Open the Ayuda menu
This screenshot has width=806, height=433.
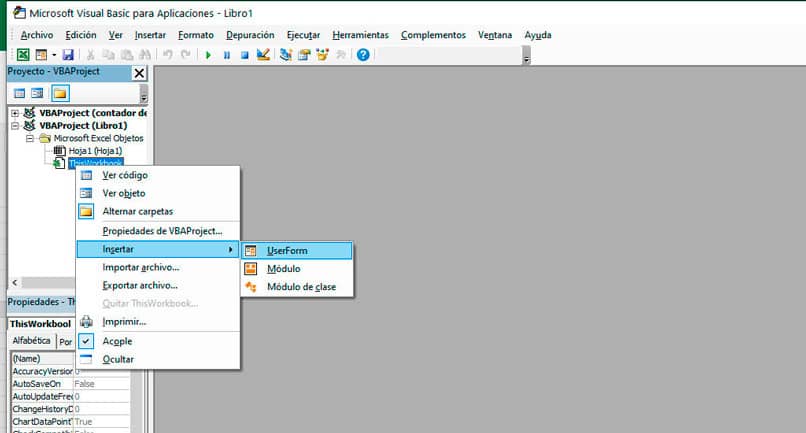[538, 35]
